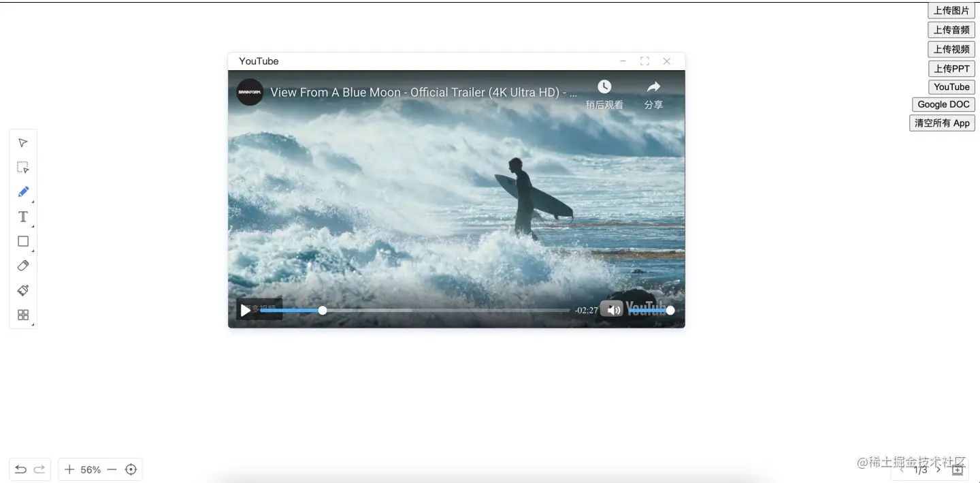The image size is (980, 483).
Task: Go to the next whiteboard page
Action: coord(938,469)
